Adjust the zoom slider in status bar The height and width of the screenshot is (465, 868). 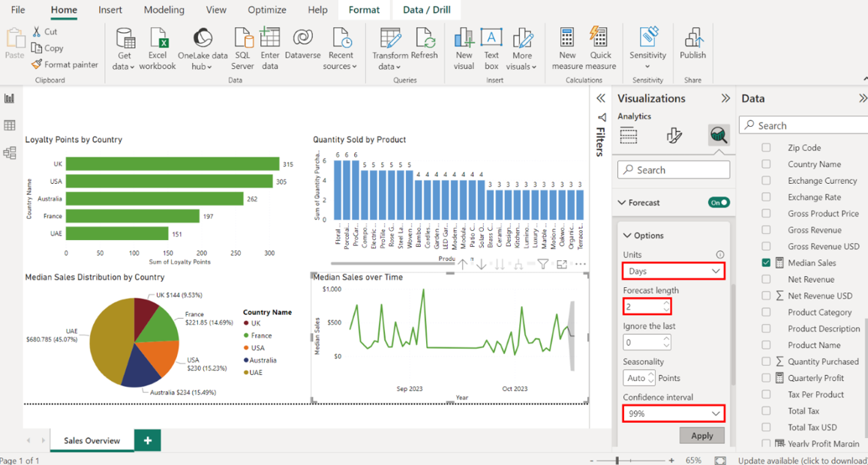(x=617, y=460)
